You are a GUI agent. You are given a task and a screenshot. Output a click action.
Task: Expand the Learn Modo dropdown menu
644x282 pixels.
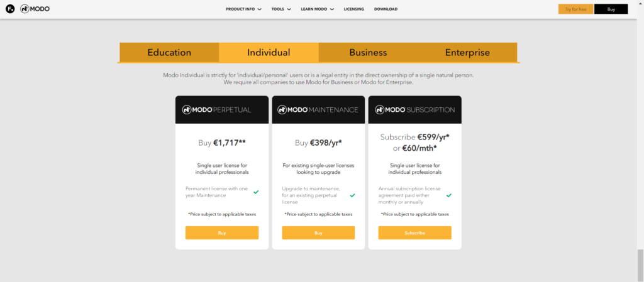318,9
